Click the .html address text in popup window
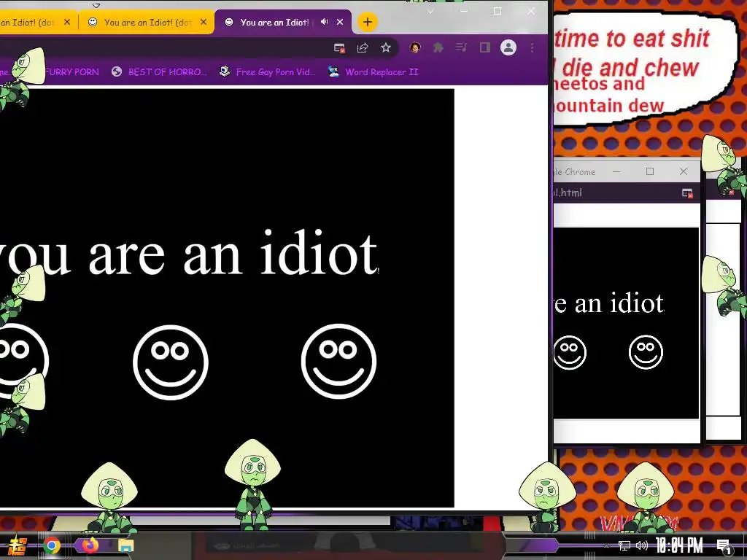This screenshot has height=560, width=747. [568, 192]
